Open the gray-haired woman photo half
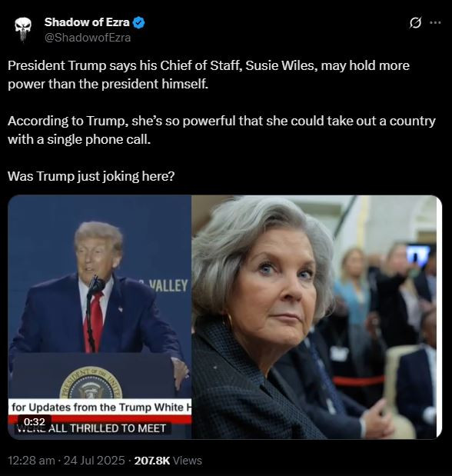 pyautogui.click(x=317, y=317)
